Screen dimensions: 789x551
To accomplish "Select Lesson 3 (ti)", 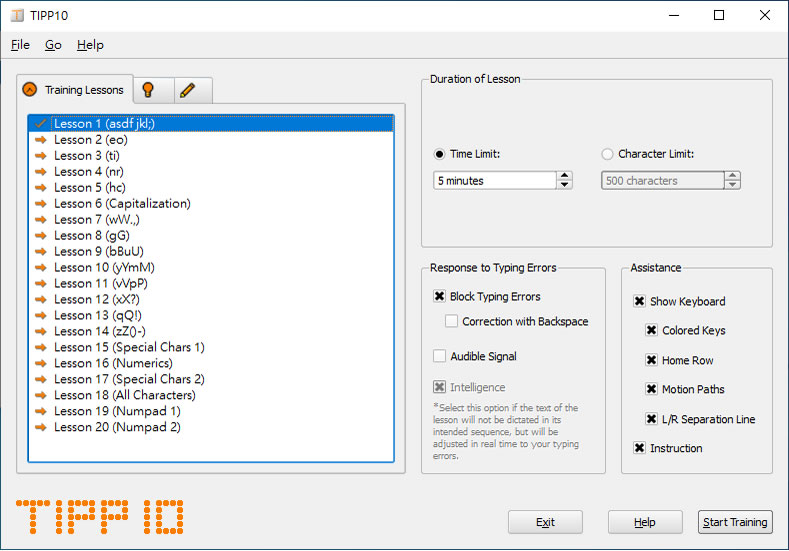I will click(211, 155).
